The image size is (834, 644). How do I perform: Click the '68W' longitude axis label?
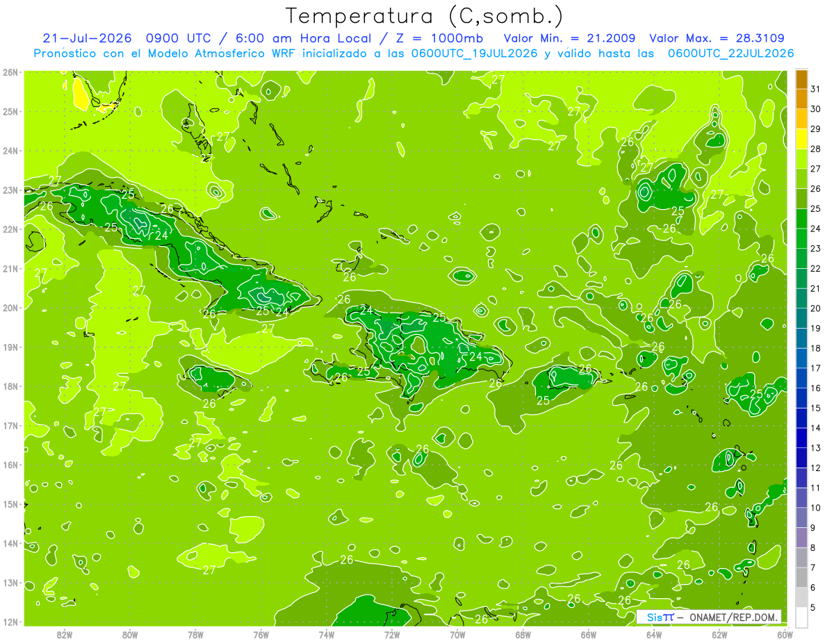click(523, 635)
